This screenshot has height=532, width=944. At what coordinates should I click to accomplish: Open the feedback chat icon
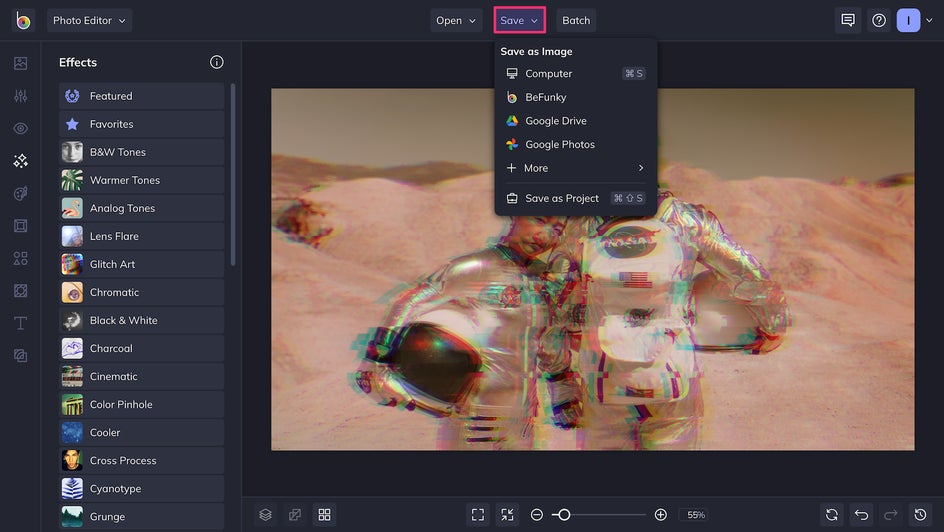pos(848,20)
